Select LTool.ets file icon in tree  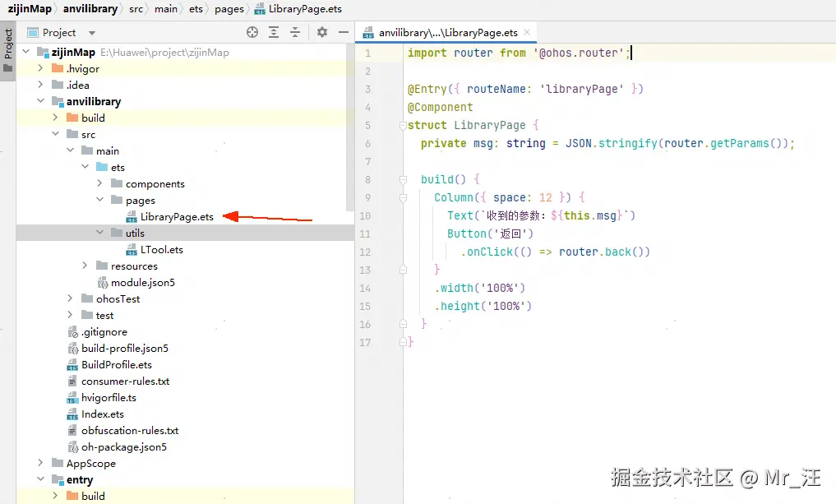132,250
